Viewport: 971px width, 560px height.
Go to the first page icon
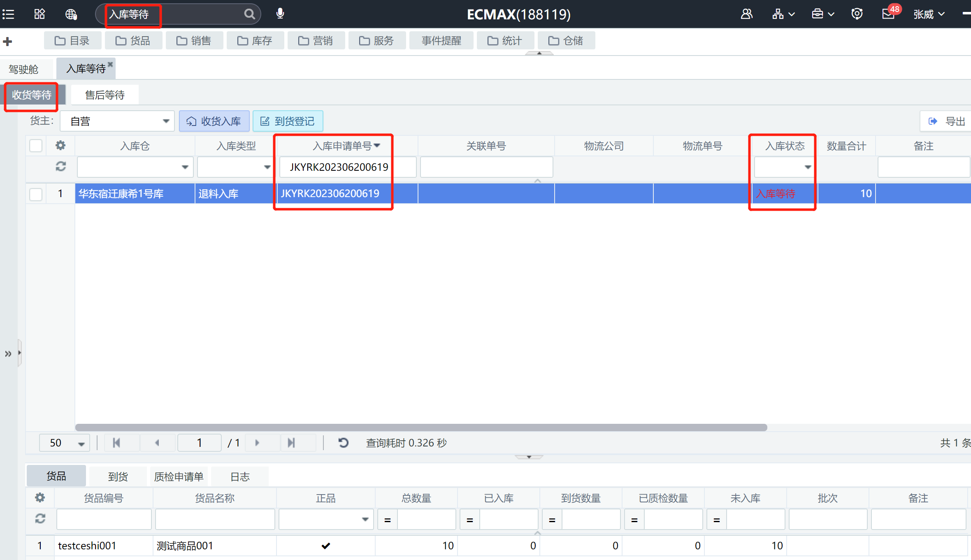[116, 443]
